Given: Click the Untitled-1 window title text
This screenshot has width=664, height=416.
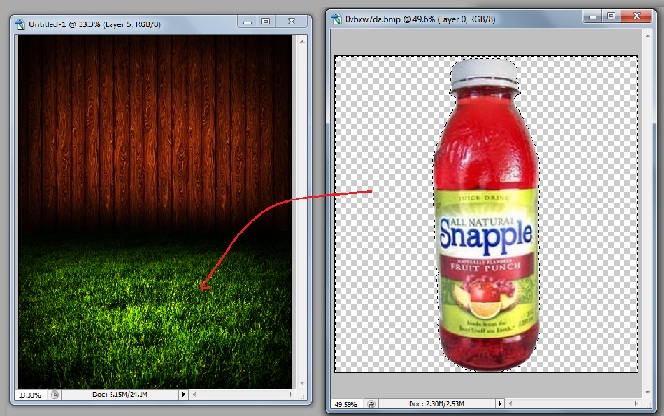Looking at the screenshot, I should click(x=94, y=24).
